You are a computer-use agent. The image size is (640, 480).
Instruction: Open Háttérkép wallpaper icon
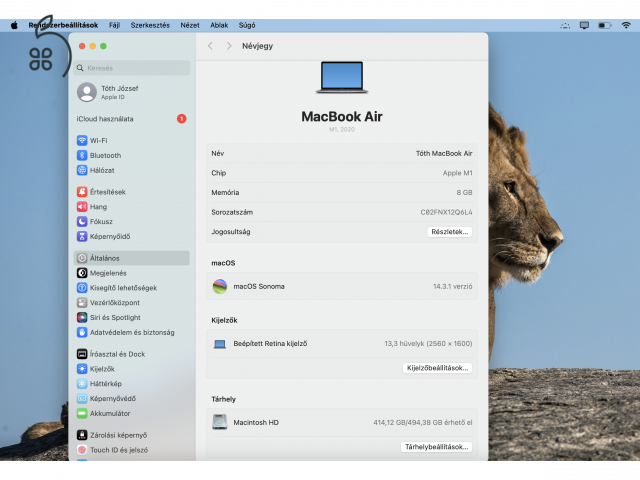(82, 384)
